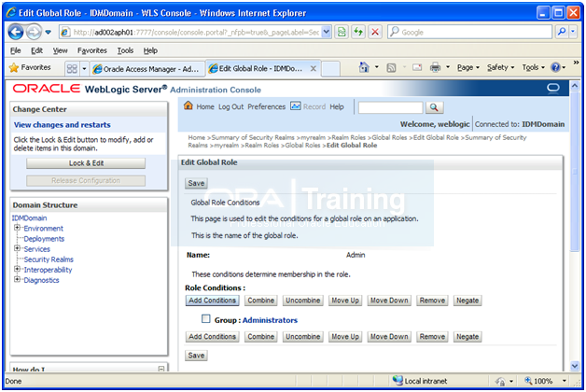Show Quick Tabs grid icon

[72, 69]
